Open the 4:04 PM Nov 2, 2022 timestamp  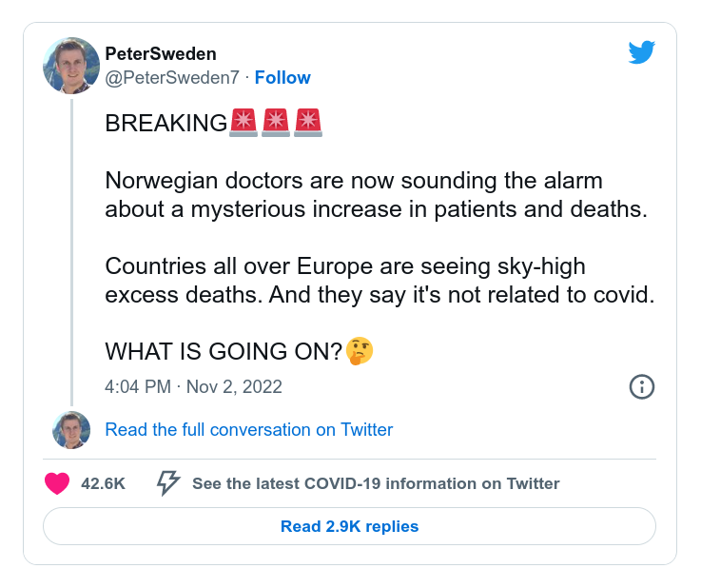click(x=193, y=387)
